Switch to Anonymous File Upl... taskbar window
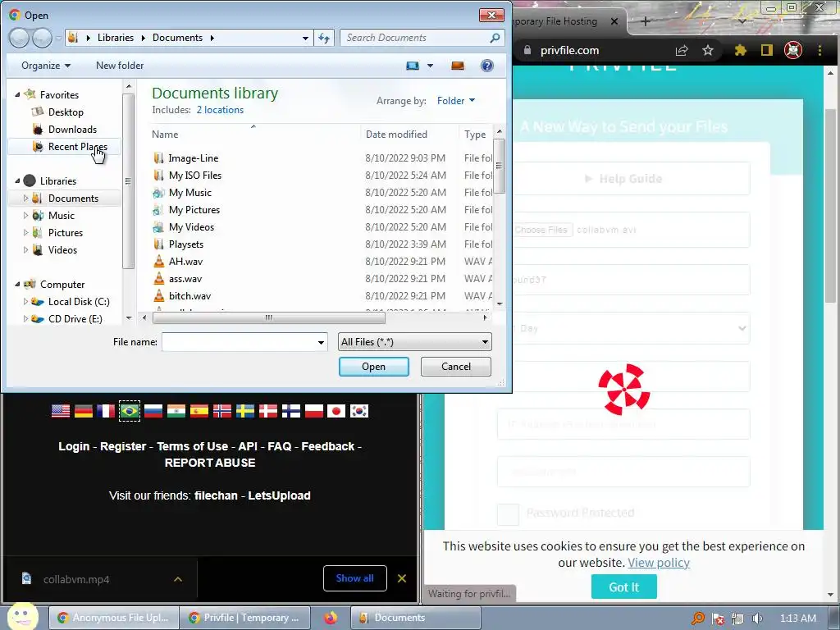The width and height of the screenshot is (840, 630). tap(113, 618)
